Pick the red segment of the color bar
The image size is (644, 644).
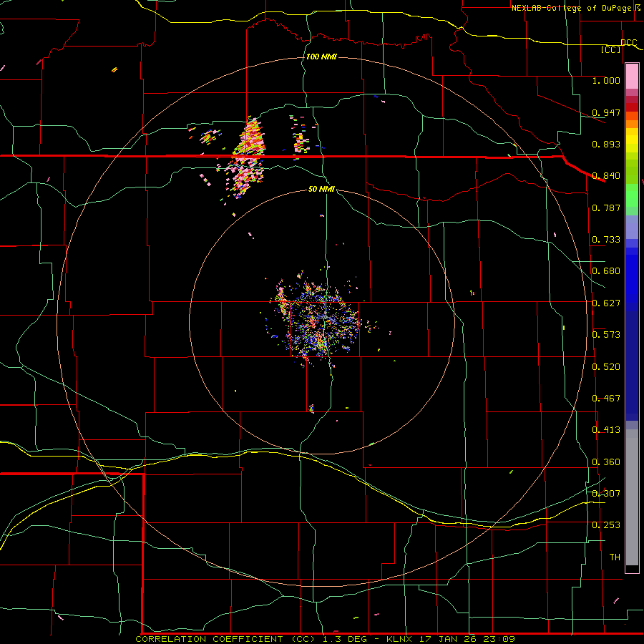click(632, 107)
